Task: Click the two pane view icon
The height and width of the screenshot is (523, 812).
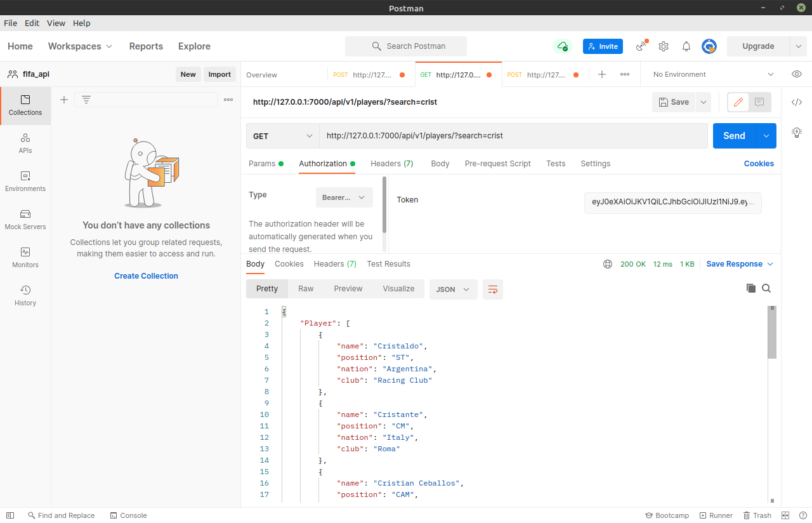Action: click(x=785, y=515)
